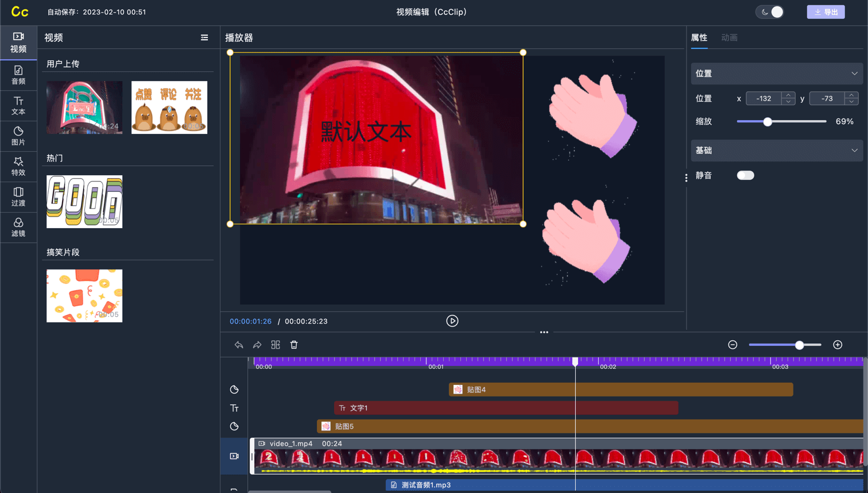Click the 默认文本 text in preview
Image resolution: width=868 pixels, height=493 pixels.
366,132
